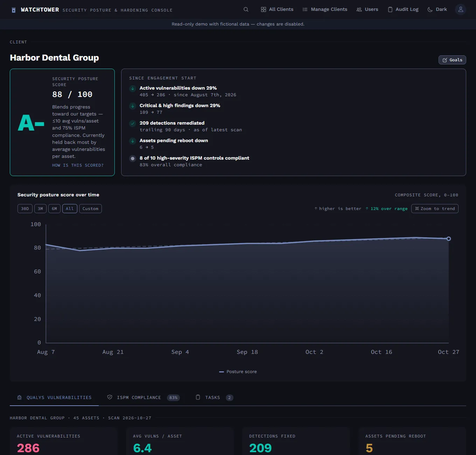Click the latest data point on posture chart
This screenshot has height=455, width=476.
[x=449, y=239]
